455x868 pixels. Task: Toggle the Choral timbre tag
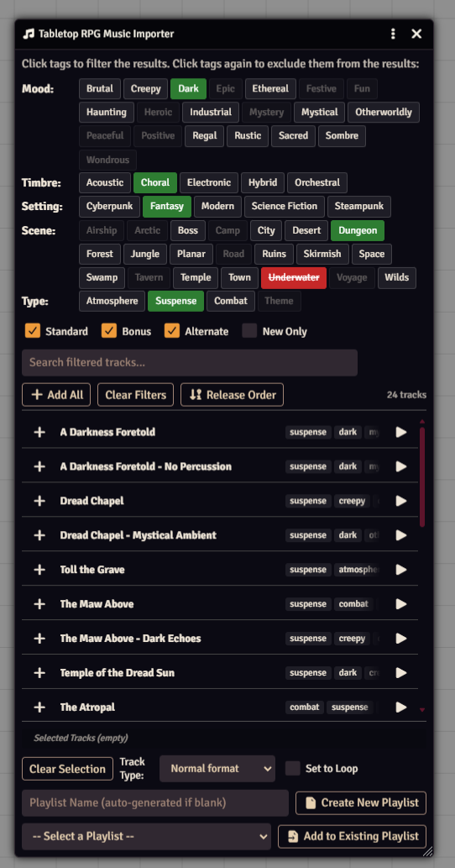coord(155,182)
